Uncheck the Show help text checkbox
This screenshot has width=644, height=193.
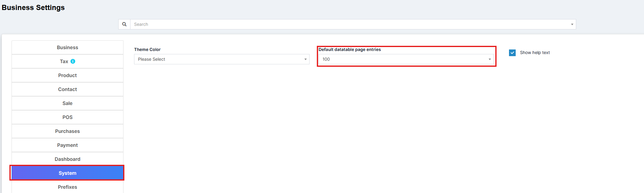coord(512,53)
